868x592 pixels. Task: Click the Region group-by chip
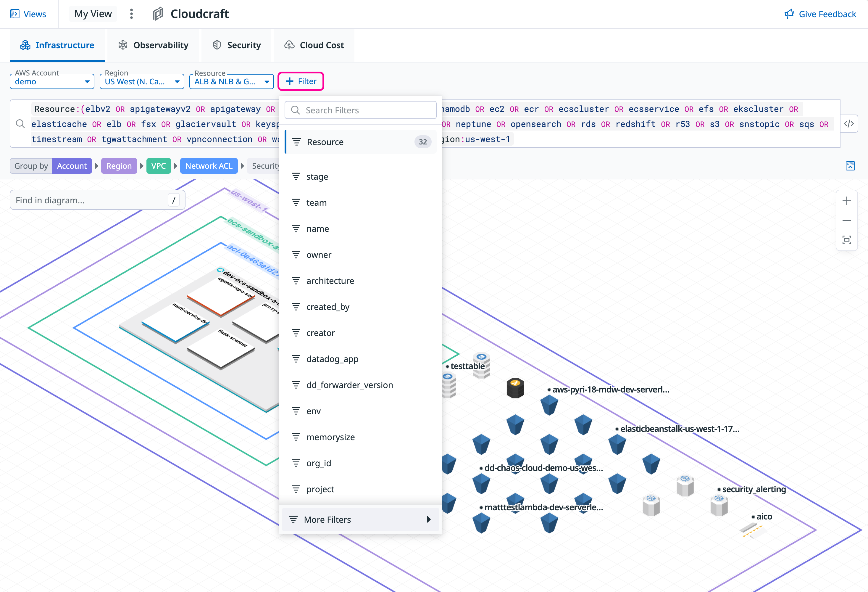click(x=119, y=166)
